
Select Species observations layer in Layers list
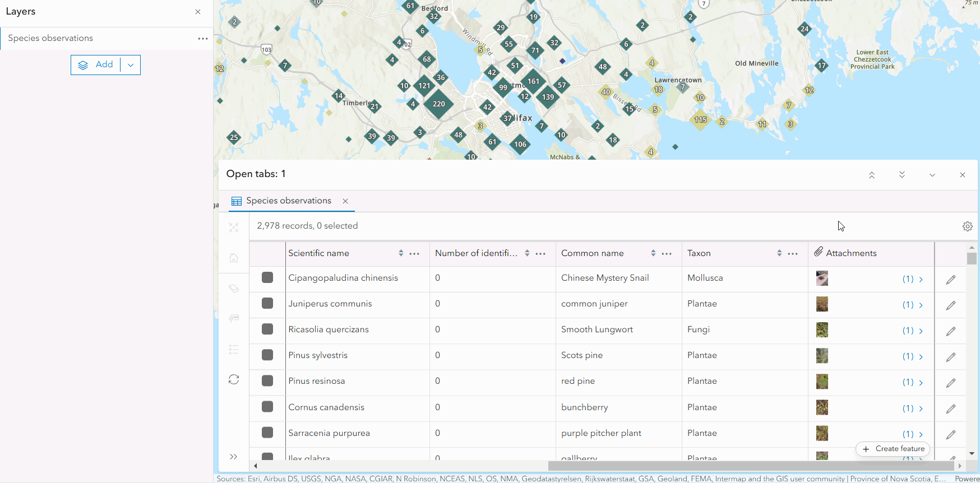point(50,39)
